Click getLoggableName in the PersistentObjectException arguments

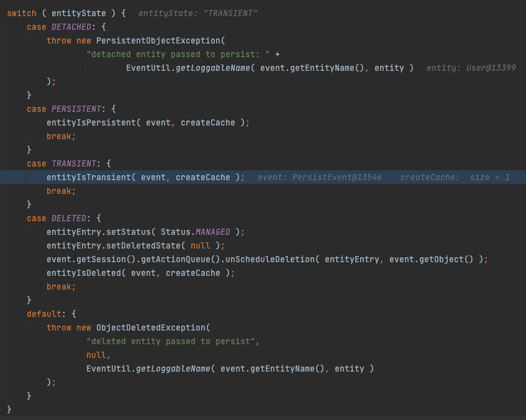point(212,68)
